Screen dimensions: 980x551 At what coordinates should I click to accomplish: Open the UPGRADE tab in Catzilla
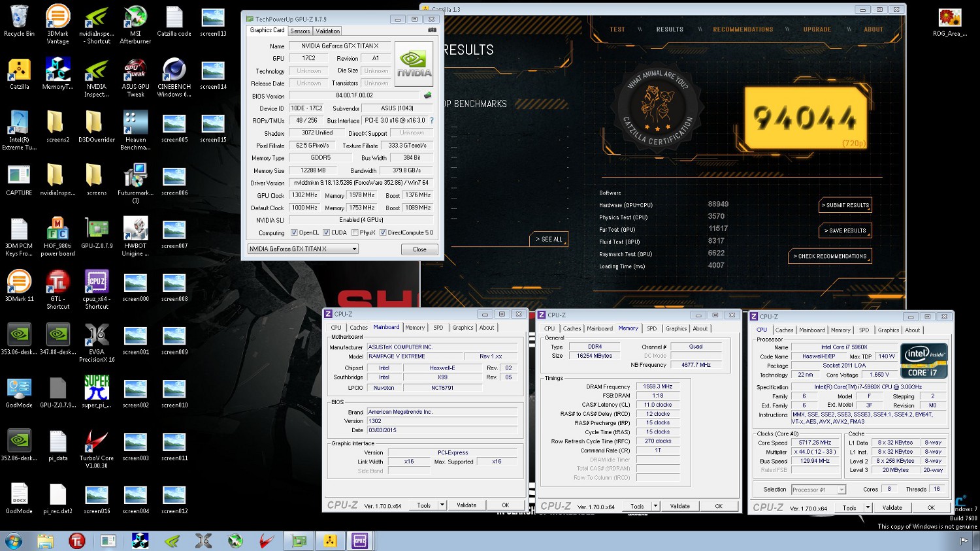pyautogui.click(x=817, y=29)
